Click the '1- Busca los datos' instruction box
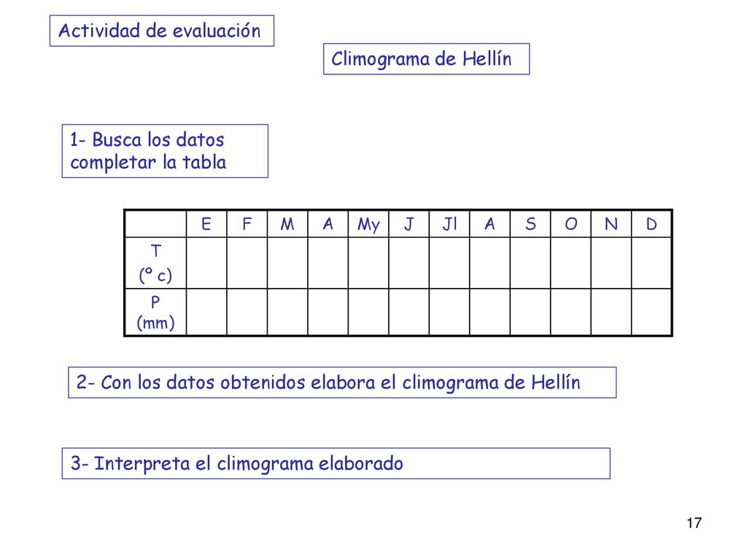Viewport: 747px width, 560px height. (x=165, y=151)
